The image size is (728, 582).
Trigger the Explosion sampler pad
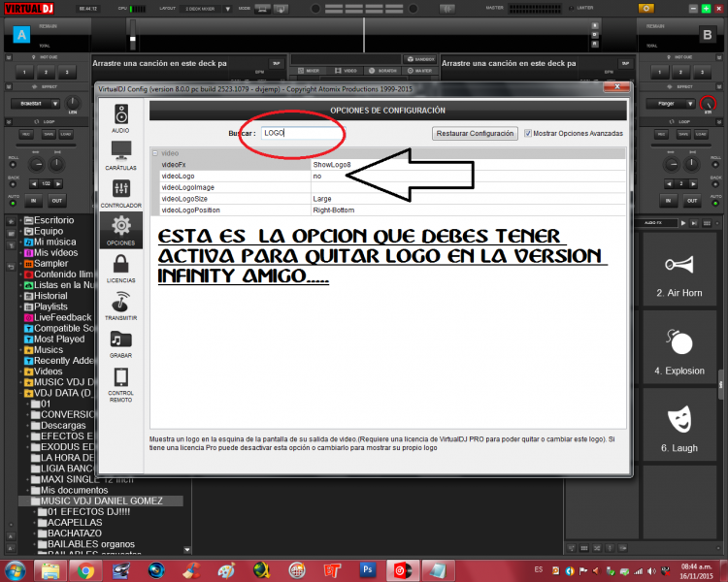(679, 347)
